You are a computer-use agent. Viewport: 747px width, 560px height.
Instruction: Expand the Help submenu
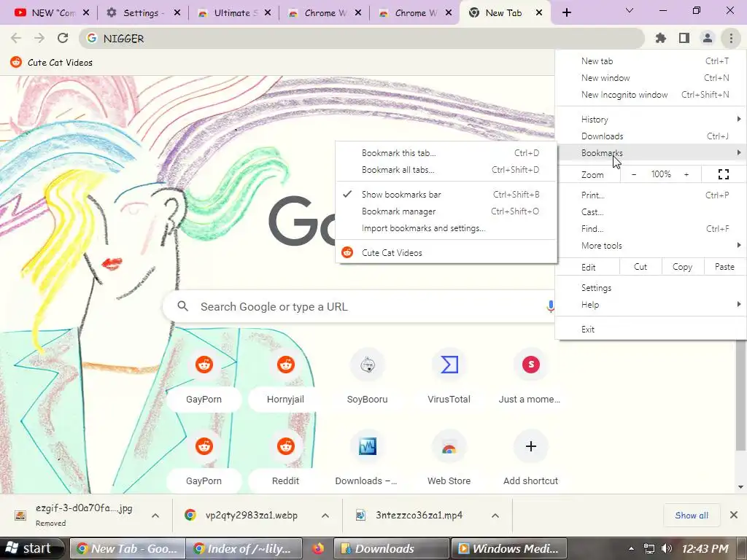click(x=651, y=304)
